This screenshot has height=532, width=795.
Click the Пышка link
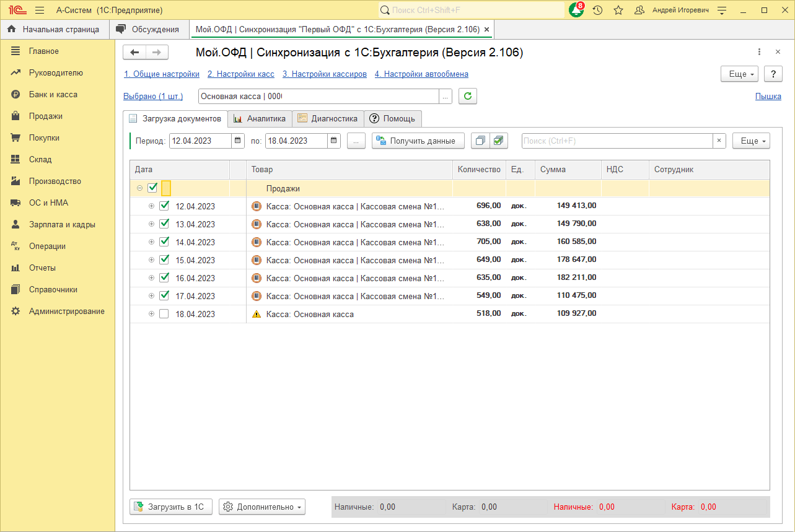pos(768,96)
